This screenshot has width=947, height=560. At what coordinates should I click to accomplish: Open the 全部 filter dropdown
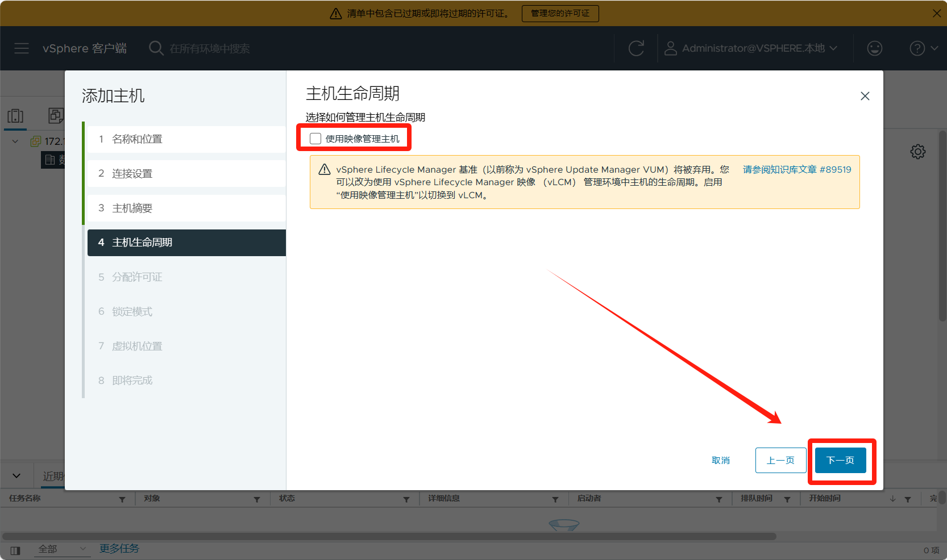(x=61, y=549)
